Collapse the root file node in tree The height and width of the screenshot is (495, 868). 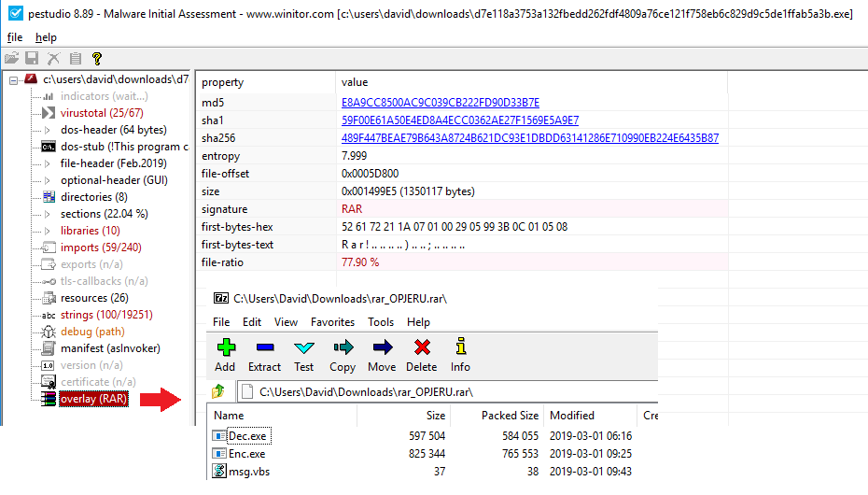pyautogui.click(x=13, y=80)
